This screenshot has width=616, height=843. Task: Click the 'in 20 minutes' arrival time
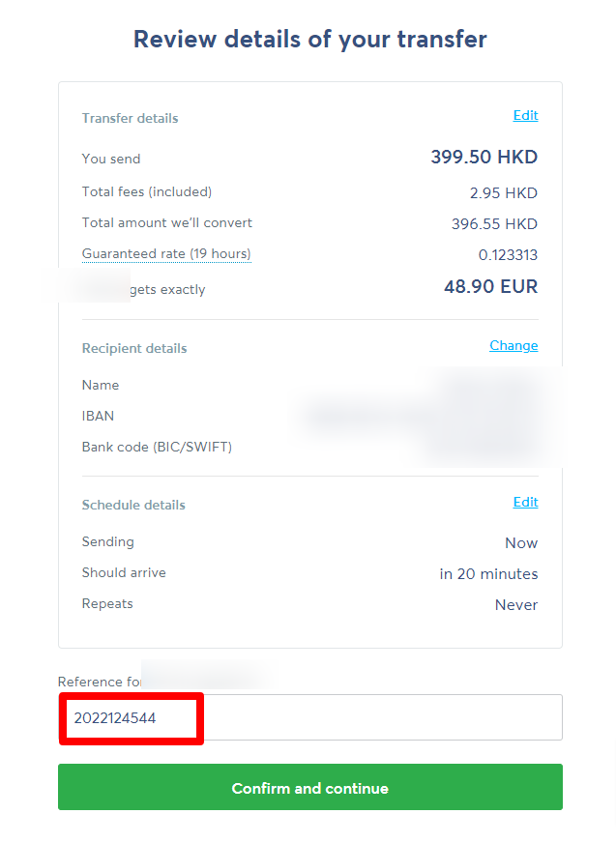[x=488, y=574]
